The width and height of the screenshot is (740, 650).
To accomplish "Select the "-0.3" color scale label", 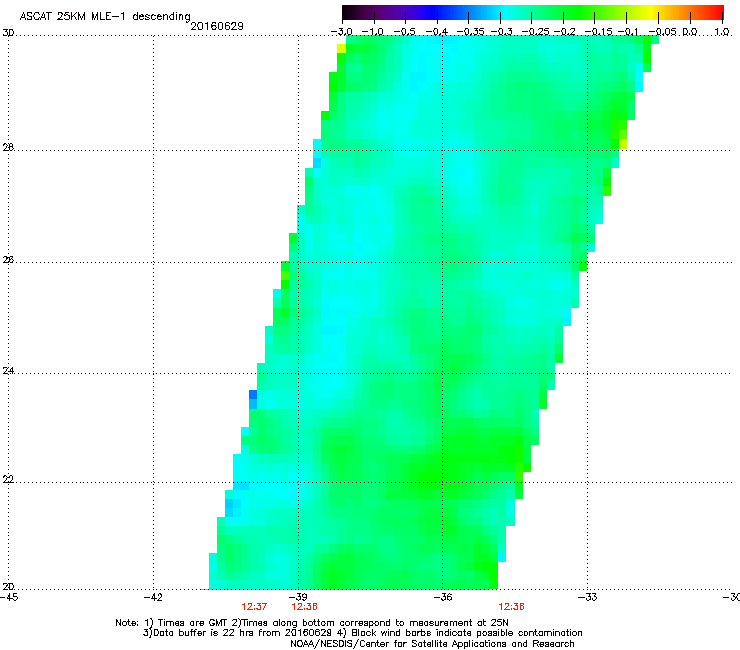I will [x=502, y=32].
